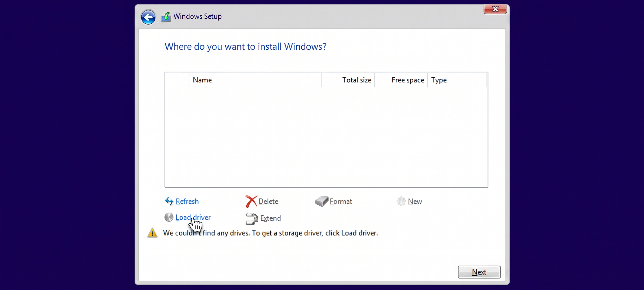Image resolution: width=644 pixels, height=290 pixels.
Task: Click the Load driver disc icon
Action: pos(169,217)
